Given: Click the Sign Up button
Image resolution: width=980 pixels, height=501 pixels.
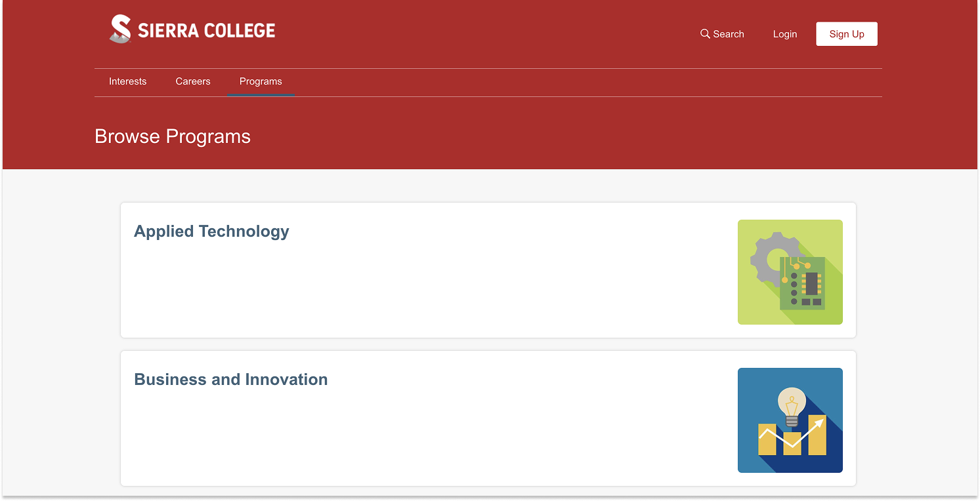Looking at the screenshot, I should (x=847, y=34).
